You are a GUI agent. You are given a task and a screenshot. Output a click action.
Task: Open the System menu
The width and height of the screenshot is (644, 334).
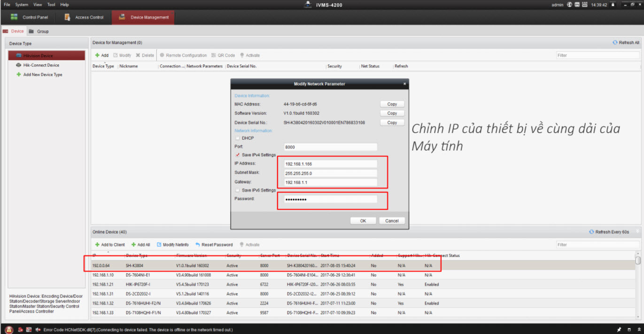click(x=22, y=5)
